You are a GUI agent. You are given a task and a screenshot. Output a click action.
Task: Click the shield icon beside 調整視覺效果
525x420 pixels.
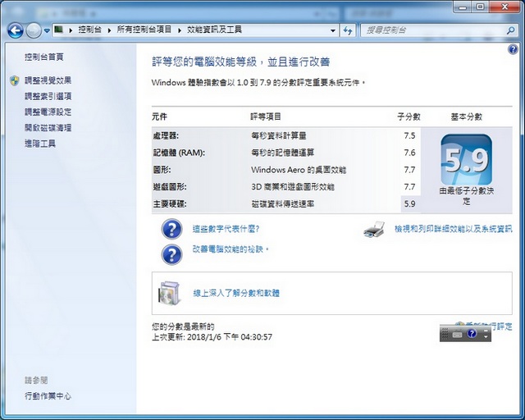point(15,80)
